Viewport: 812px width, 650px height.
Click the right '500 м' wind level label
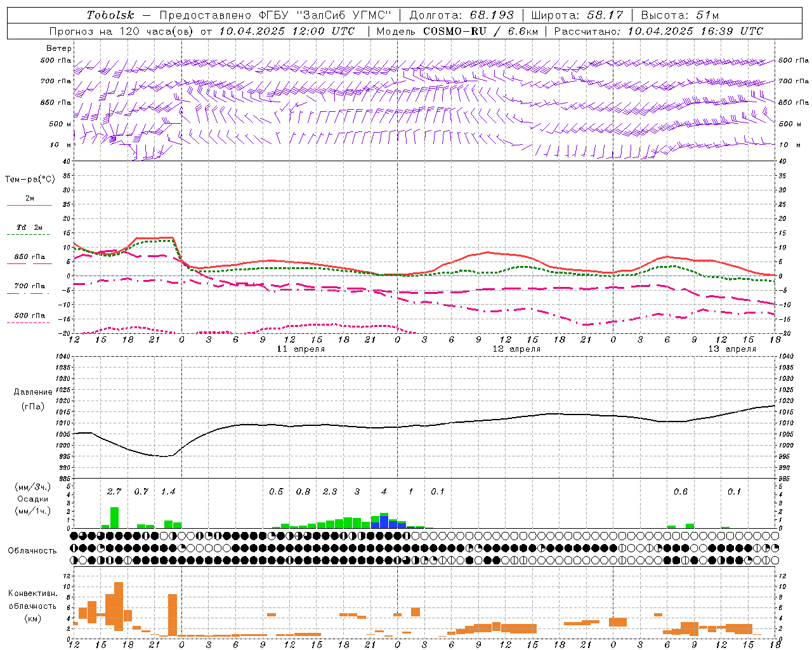[x=790, y=124]
